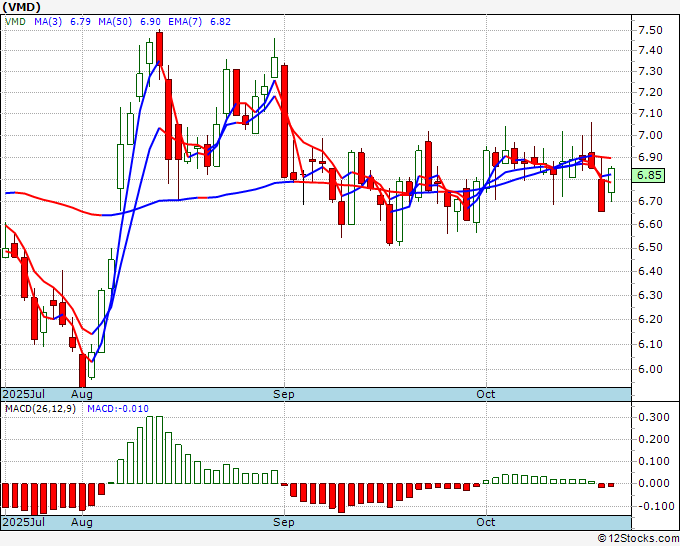The height and width of the screenshot is (546, 680).
Task: Select the MA(50) 6.90 legend entry
Action: pyautogui.click(x=125, y=20)
